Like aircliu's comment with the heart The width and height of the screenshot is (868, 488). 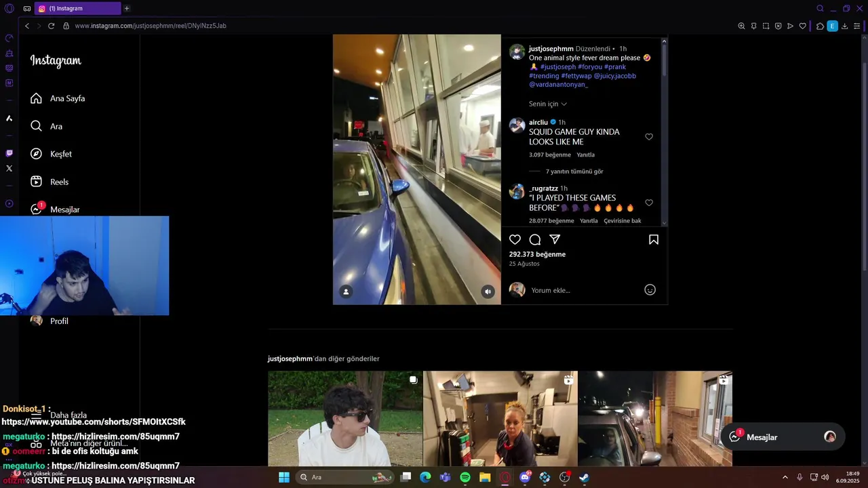(x=649, y=137)
